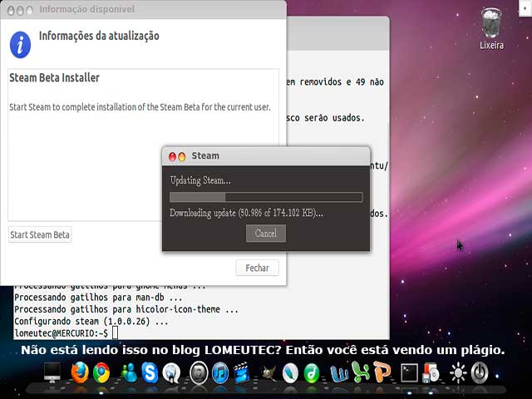532x399 pixels.
Task: Click the blue info icon in update dialog
Action: click(x=20, y=45)
